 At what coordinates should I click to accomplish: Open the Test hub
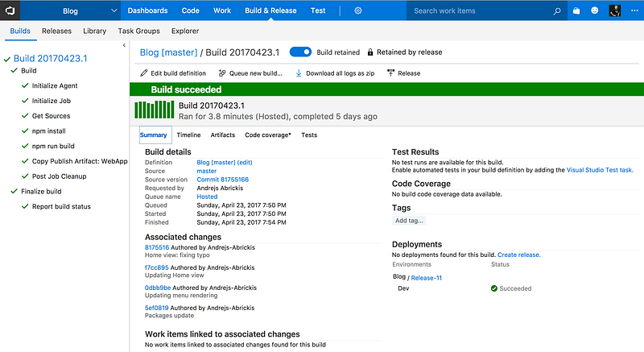318,10
